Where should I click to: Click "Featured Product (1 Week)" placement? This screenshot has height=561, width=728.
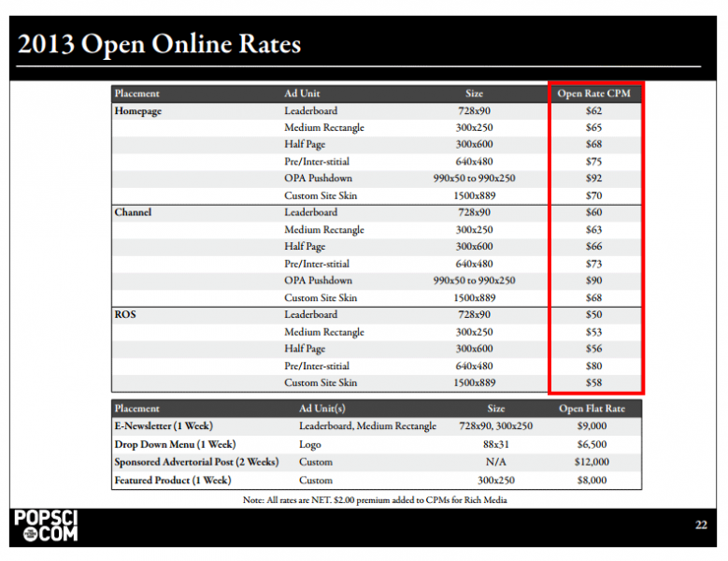coord(172,481)
